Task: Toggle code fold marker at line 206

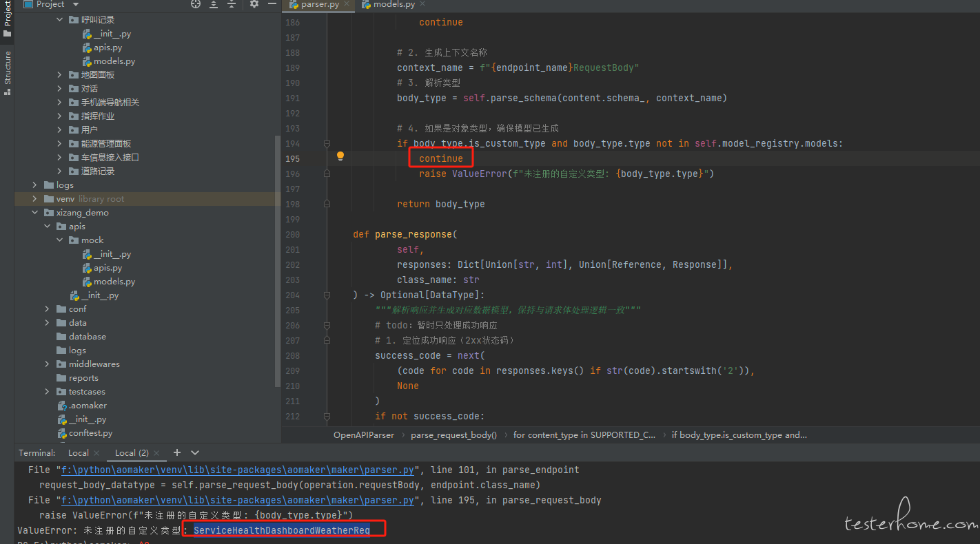Action: pyautogui.click(x=327, y=326)
